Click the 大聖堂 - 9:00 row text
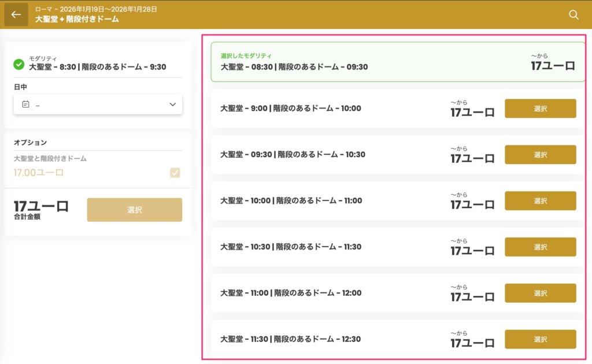This screenshot has width=592, height=364. (x=290, y=109)
